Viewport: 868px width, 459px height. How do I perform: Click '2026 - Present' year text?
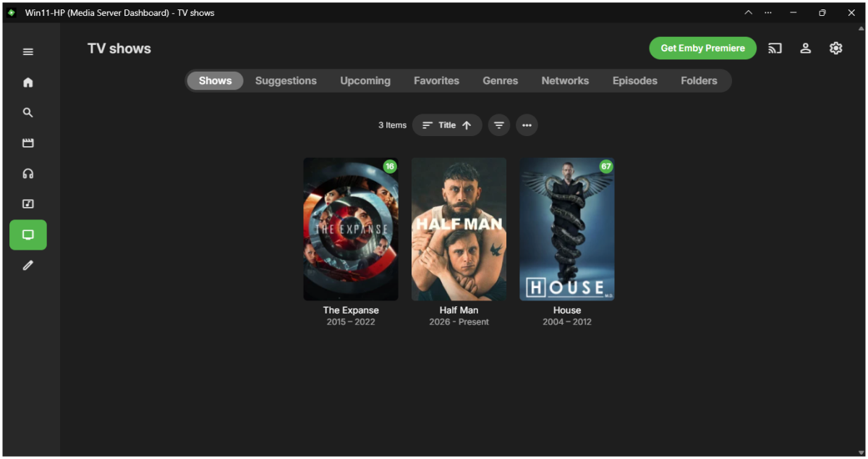[459, 322]
